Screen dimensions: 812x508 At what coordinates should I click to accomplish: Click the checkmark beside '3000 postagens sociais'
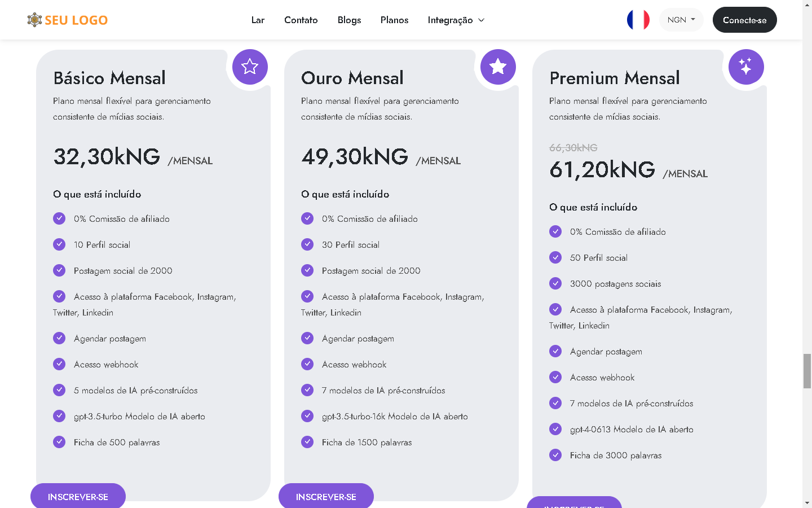pos(555,283)
